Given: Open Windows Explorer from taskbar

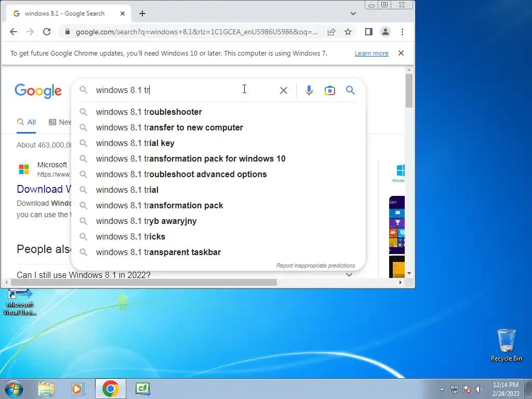Looking at the screenshot, I should tap(46, 389).
